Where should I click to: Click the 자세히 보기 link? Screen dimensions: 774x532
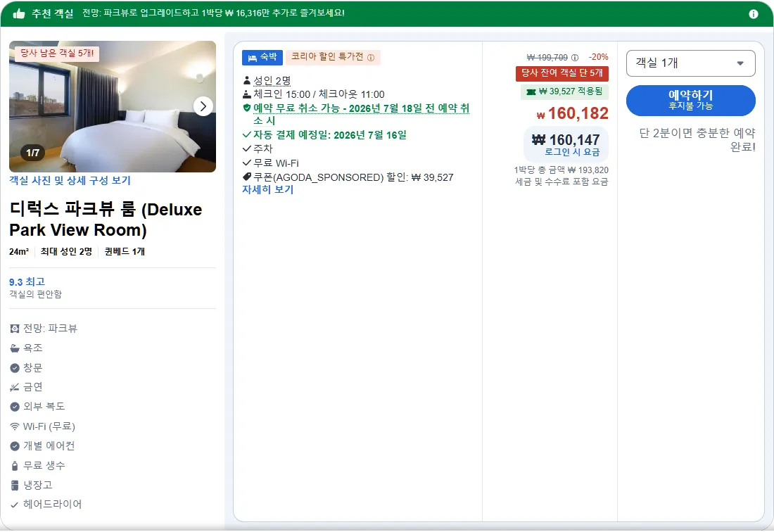click(x=267, y=189)
